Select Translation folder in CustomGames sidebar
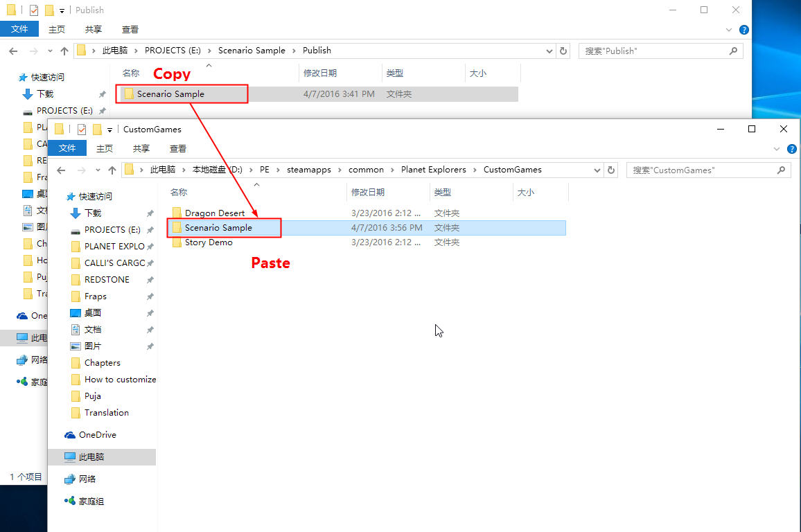Image resolution: width=801 pixels, height=532 pixels. coord(106,413)
